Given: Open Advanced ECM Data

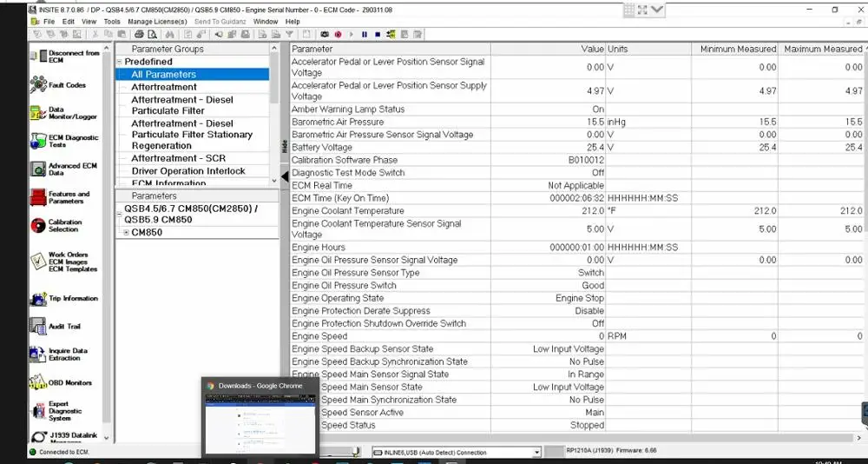Looking at the screenshot, I should [x=63, y=169].
